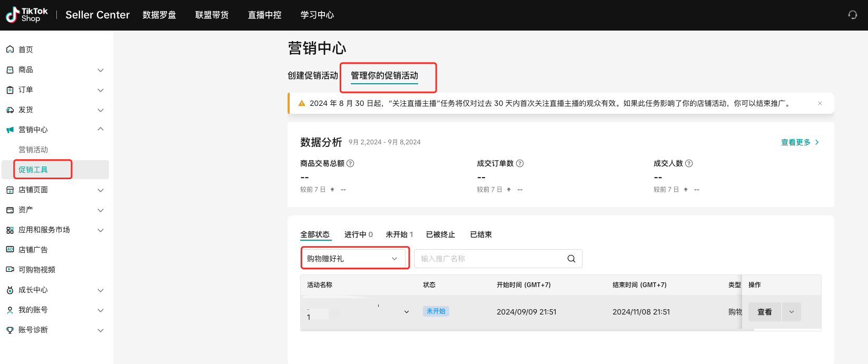Click help icon beside 成交人数
The width and height of the screenshot is (868, 364).
(x=689, y=163)
